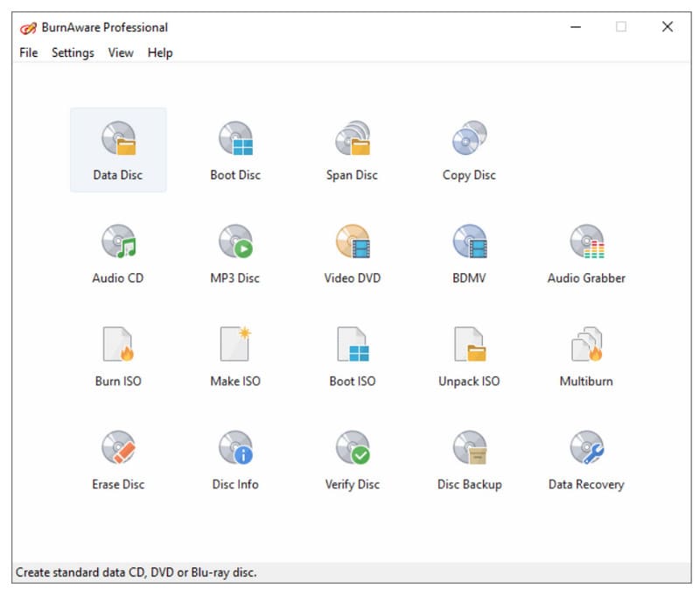
Task: Open the Copy Disc tool
Action: point(469,140)
